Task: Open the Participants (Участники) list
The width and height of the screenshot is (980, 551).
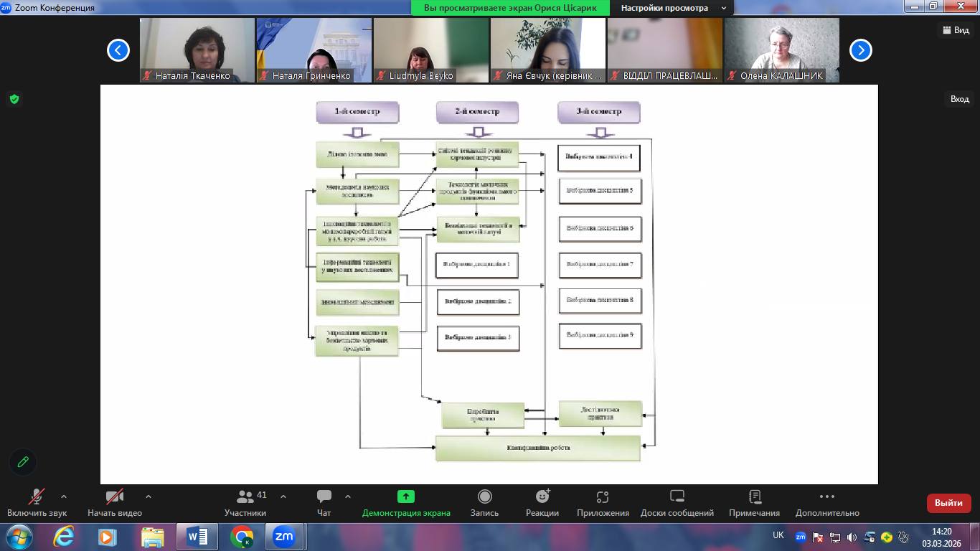Action: (x=245, y=502)
